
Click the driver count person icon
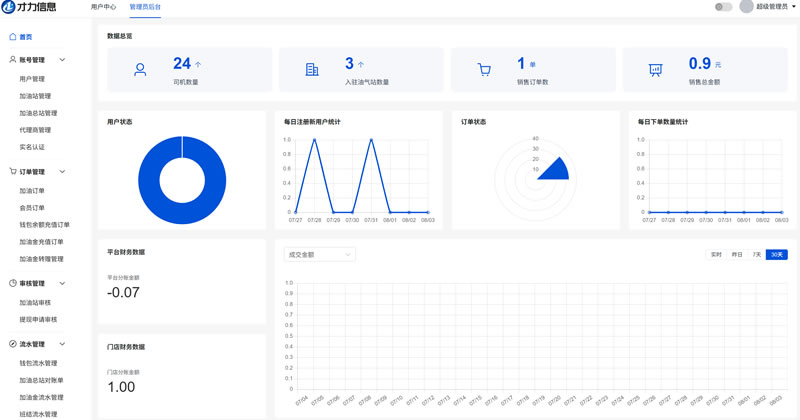(x=140, y=69)
